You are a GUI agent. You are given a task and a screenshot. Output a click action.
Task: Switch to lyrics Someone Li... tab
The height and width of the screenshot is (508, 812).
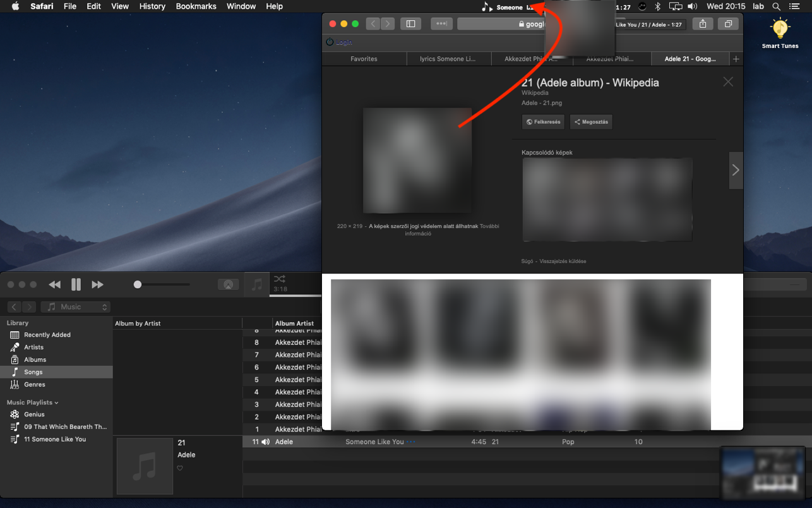pos(448,59)
